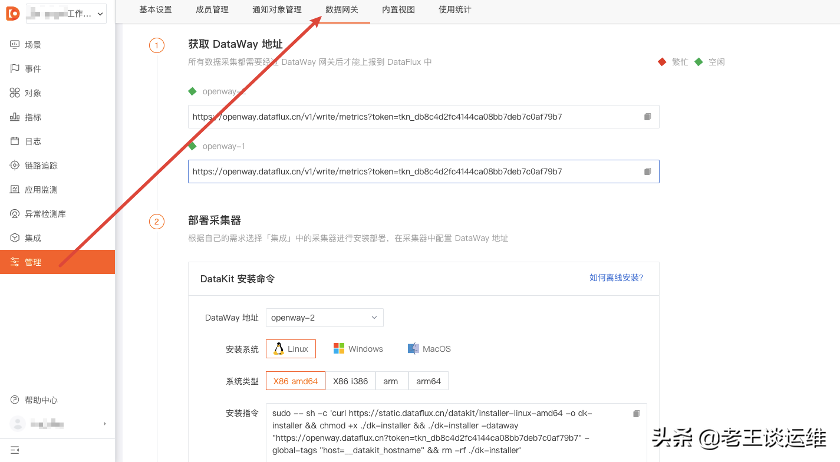840x462 pixels.
Task: Open the DataWay 地址 openway-2 dropdown
Action: [x=325, y=318]
